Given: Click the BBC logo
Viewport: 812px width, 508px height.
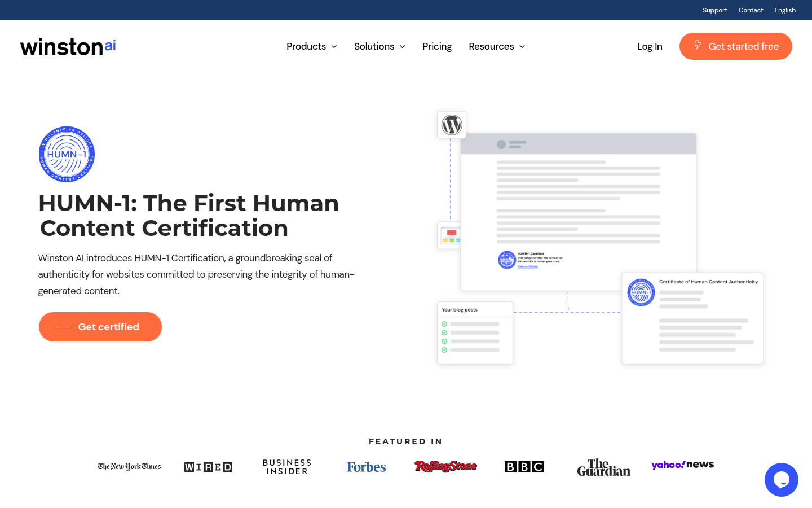Looking at the screenshot, I should click(524, 467).
